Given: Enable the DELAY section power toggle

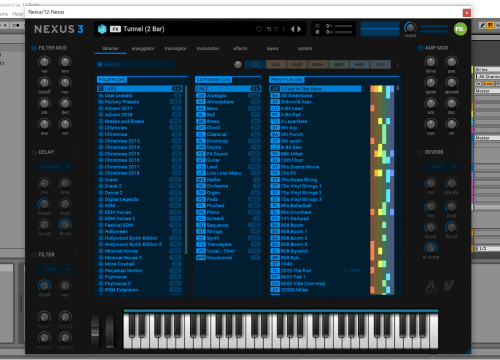Looking at the screenshot, I should click(x=34, y=152).
